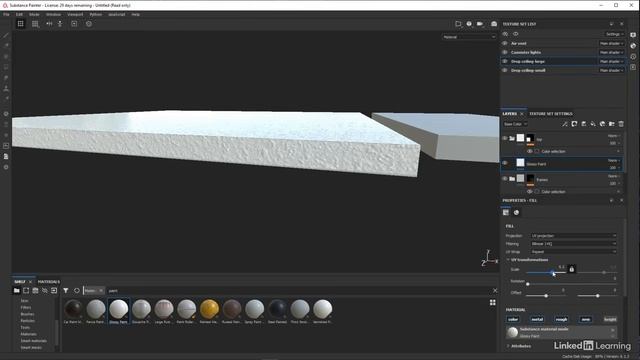Toggle the color material channel button
The height and width of the screenshot is (360, 640).
[513, 319]
